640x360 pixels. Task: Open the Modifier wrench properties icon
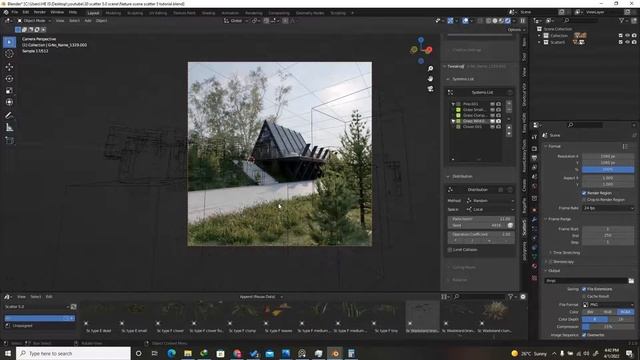[x=534, y=220]
